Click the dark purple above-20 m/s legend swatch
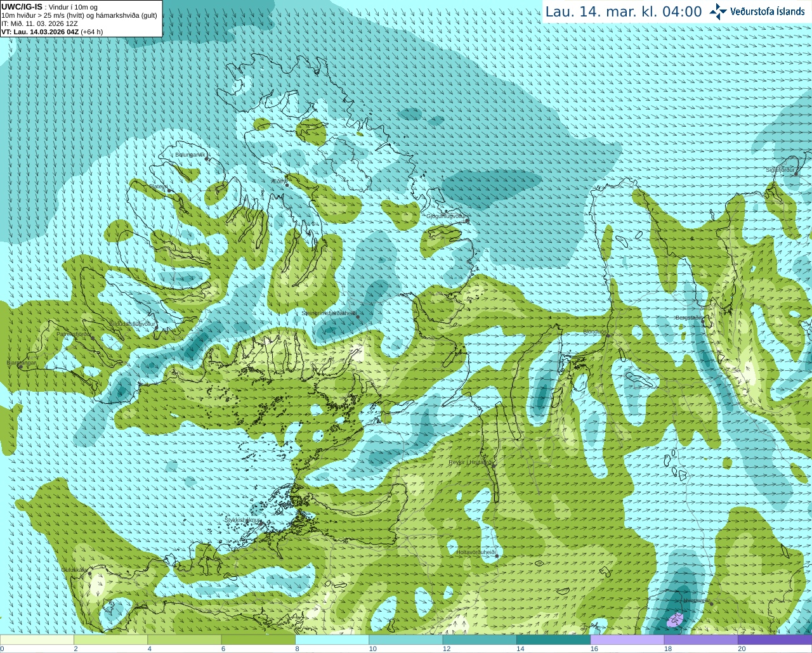The width and height of the screenshot is (812, 653). click(775, 640)
